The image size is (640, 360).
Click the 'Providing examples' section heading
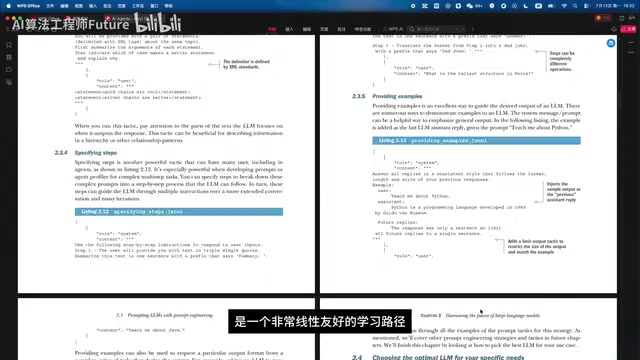(397, 96)
